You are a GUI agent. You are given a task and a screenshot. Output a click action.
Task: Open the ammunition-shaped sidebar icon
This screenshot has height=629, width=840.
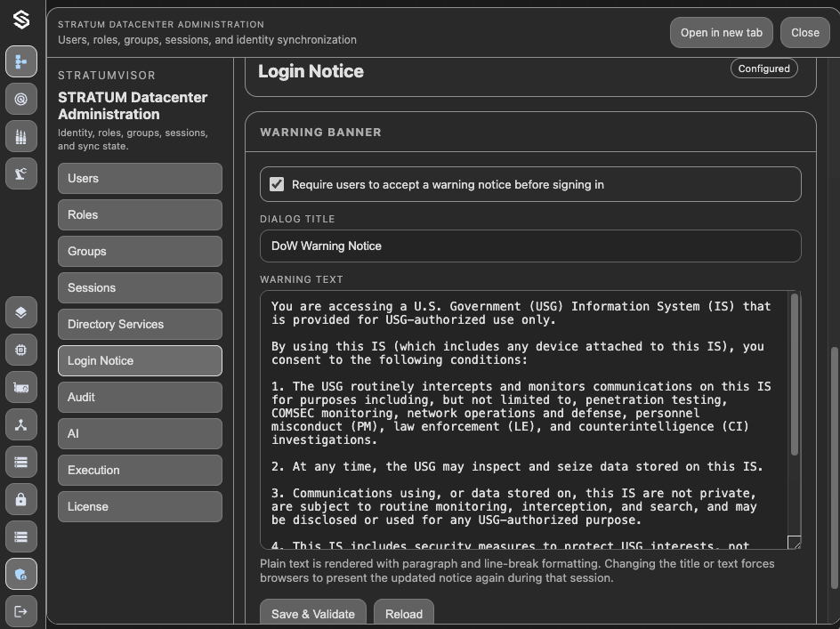point(21,137)
